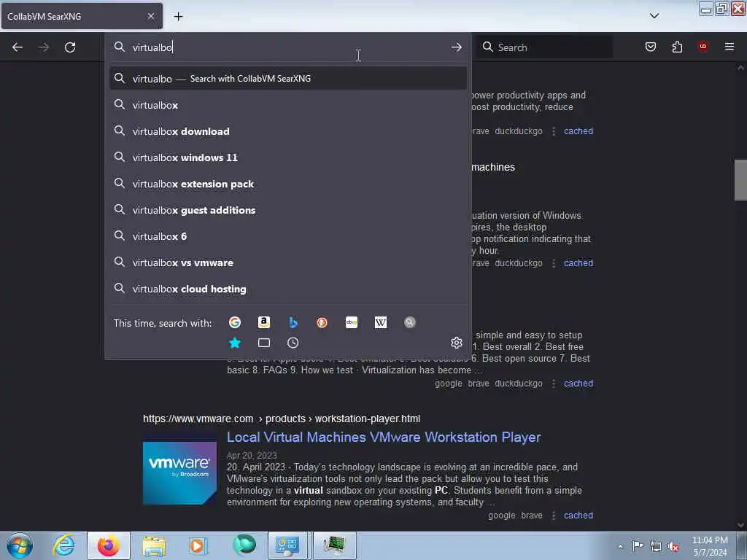Open Control Panel window from taskbar
This screenshot has width=747, height=560.
287,545
